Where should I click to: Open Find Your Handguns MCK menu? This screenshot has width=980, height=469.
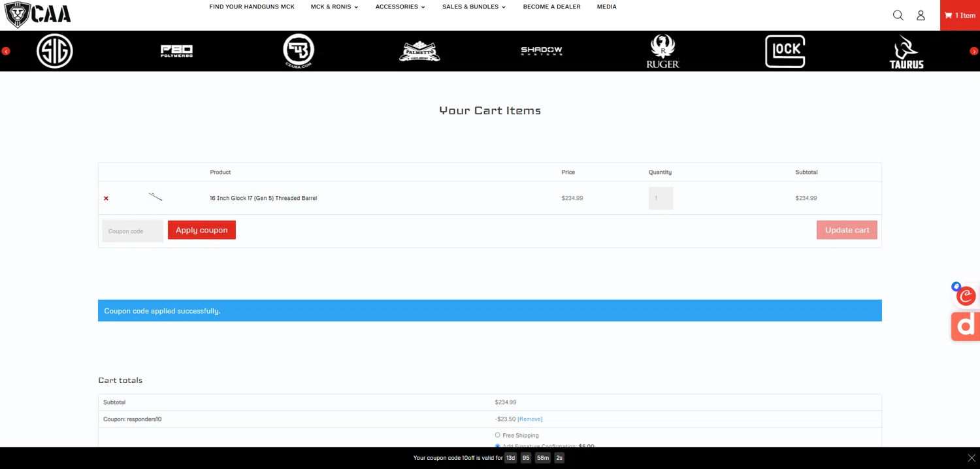coord(252,7)
